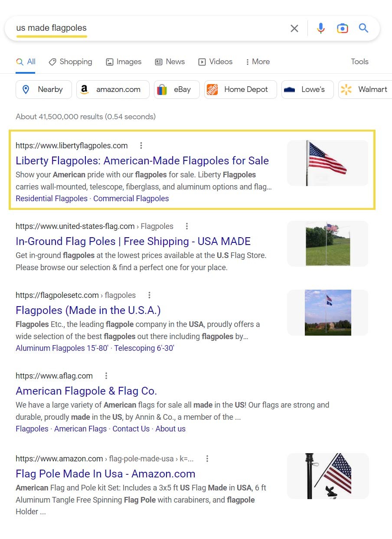Open options menu for Liberty Flagpoles result
Image resolution: width=392 pixels, height=539 pixels.
[141, 146]
